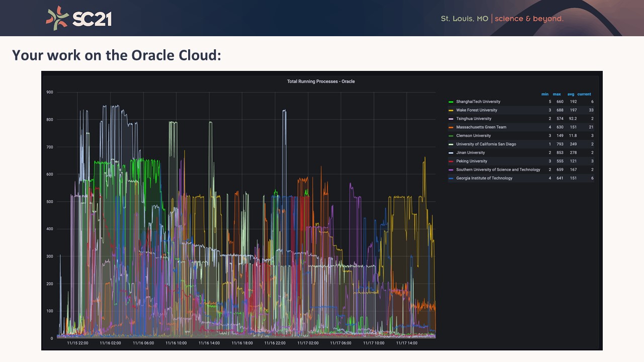Click the Tsinghua University color swatch
Image resolution: width=644 pixels, height=362 pixels.
click(451, 119)
